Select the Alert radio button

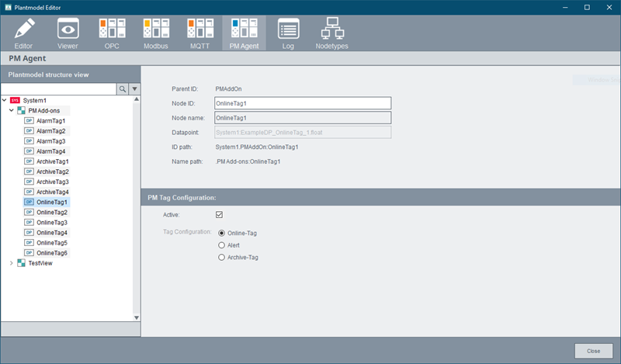222,245
